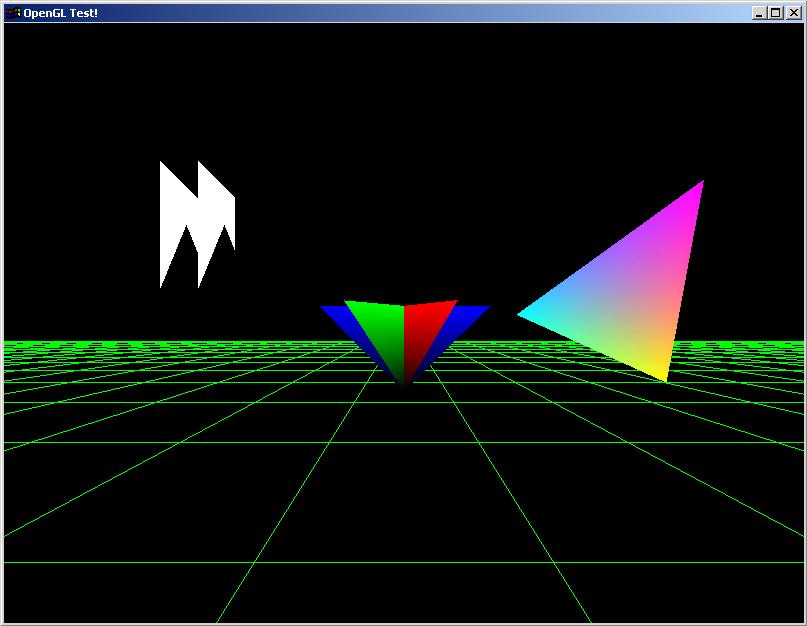This screenshot has height=626, width=807.
Task: Maximize the OpenGL Test window
Action: pyautogui.click(x=776, y=13)
